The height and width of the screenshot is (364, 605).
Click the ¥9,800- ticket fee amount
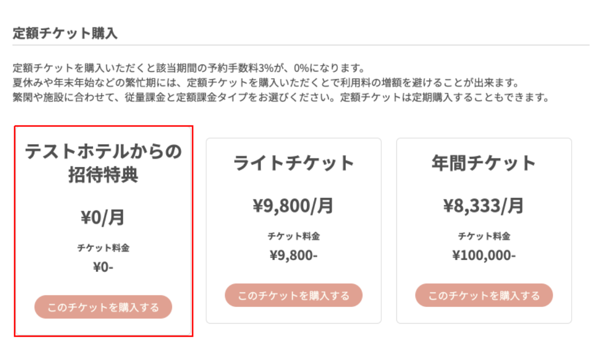click(x=293, y=255)
